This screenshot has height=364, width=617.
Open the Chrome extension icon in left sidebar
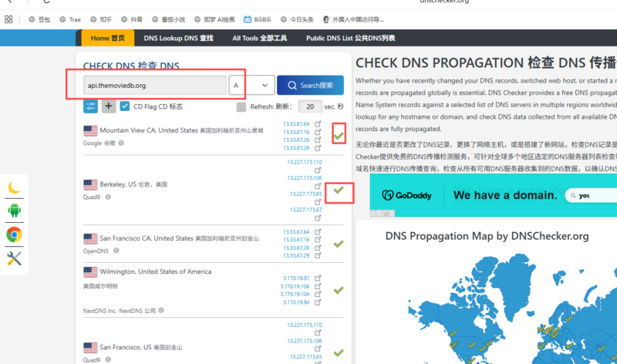pos(14,234)
